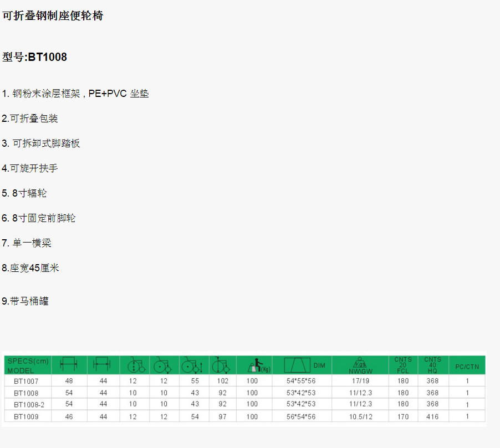Image resolution: width=500 pixels, height=448 pixels.
Task: Click the value 416 in BT1009 row
Action: 432,417
